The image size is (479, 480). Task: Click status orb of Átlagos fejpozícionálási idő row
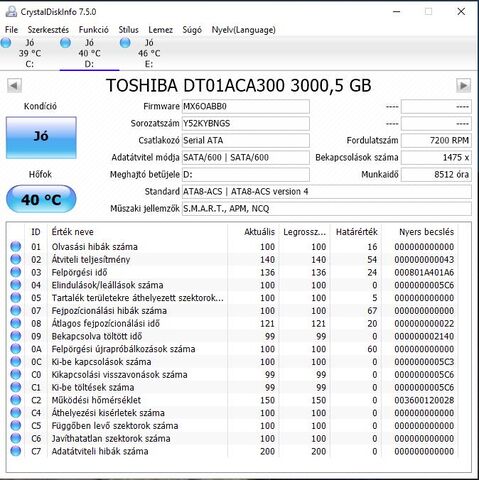[16, 323]
